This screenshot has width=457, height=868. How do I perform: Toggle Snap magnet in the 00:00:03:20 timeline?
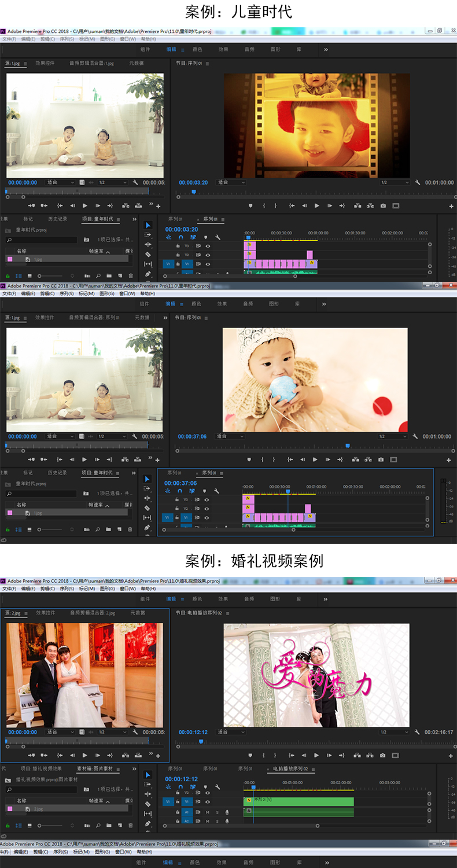(x=180, y=237)
